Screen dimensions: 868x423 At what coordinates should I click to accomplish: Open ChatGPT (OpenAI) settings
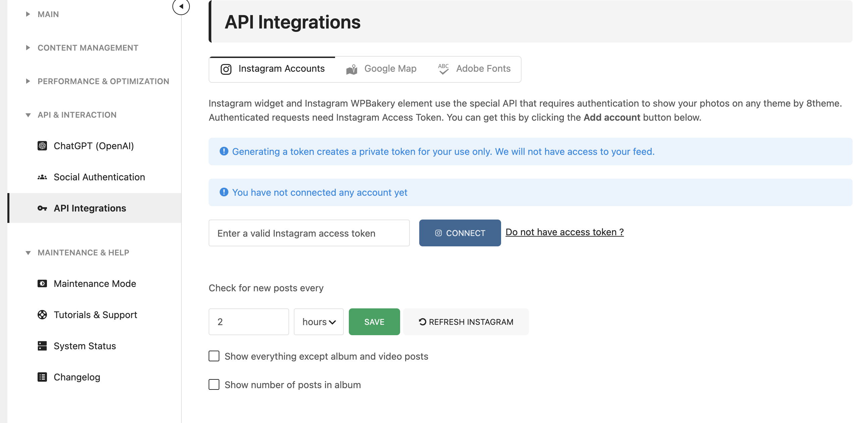(x=94, y=146)
